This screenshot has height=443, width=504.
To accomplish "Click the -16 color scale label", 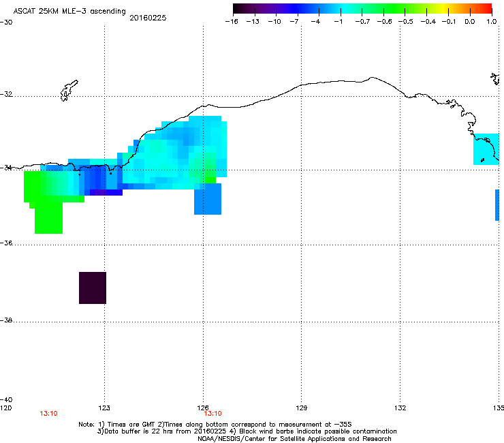I will [232, 22].
